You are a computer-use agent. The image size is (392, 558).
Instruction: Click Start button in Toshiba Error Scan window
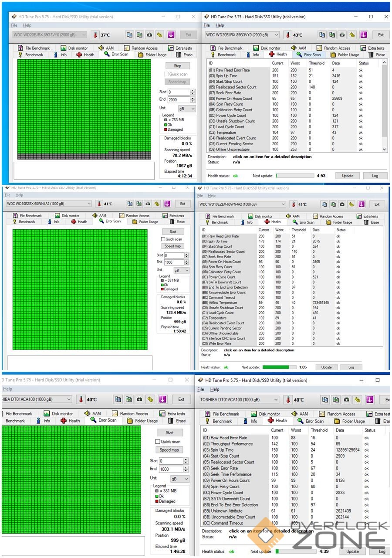(x=170, y=433)
